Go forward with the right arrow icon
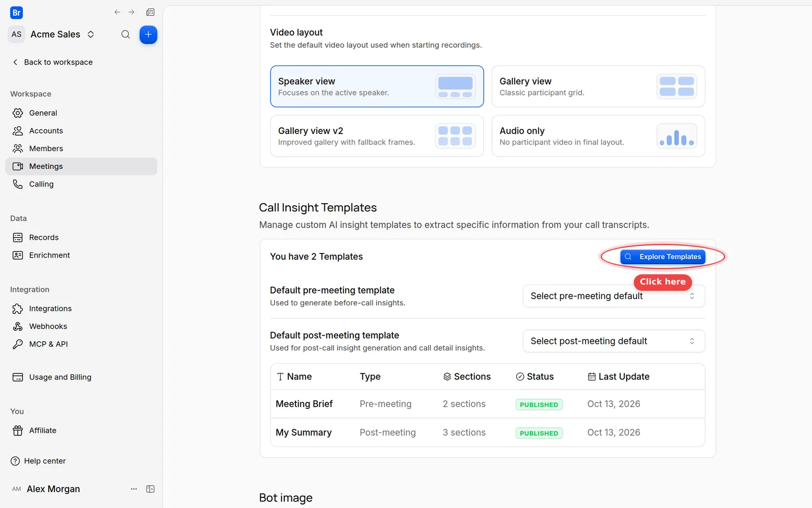 131,12
